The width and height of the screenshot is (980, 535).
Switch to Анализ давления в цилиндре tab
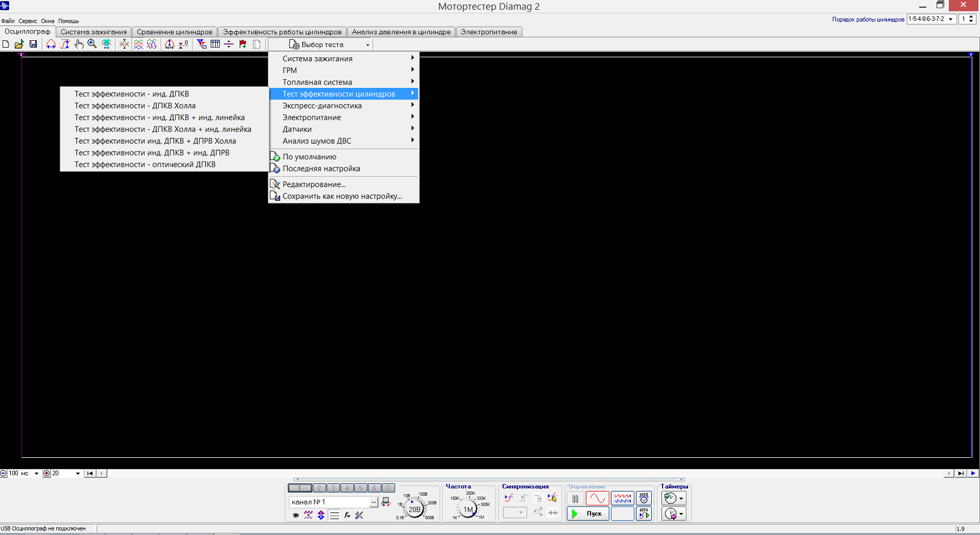(401, 32)
